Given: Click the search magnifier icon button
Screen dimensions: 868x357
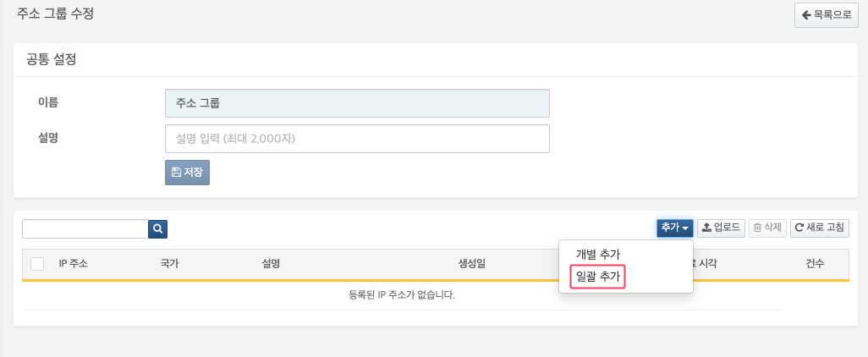Looking at the screenshot, I should coord(158,228).
